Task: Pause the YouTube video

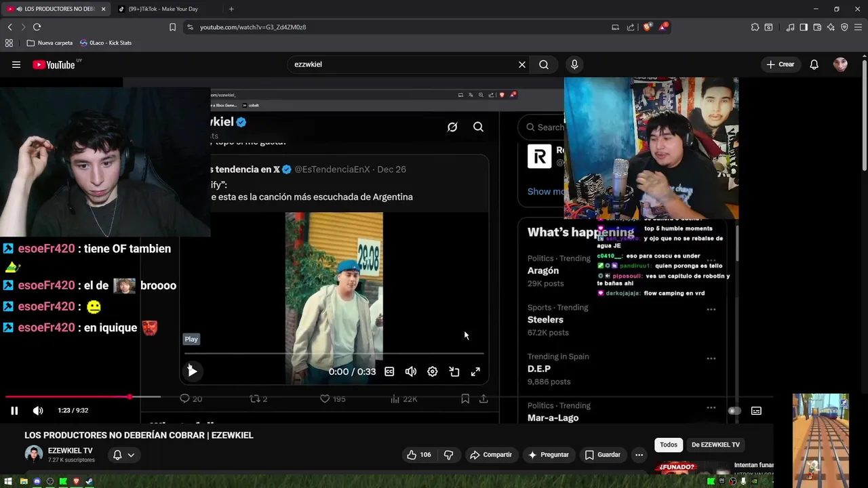Action: tap(14, 410)
